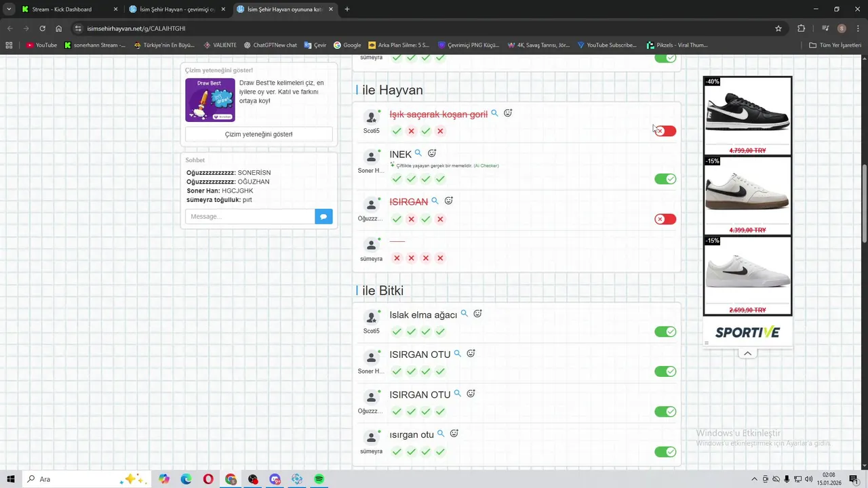Viewport: 868px width, 488px height.
Task: Click 'Çizim yeteneğini göster!' button
Action: click(258, 134)
